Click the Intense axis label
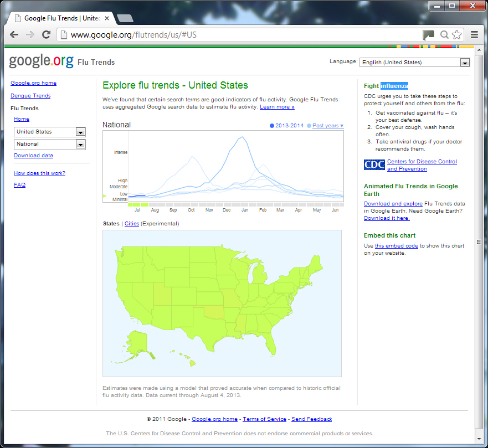 tap(121, 152)
